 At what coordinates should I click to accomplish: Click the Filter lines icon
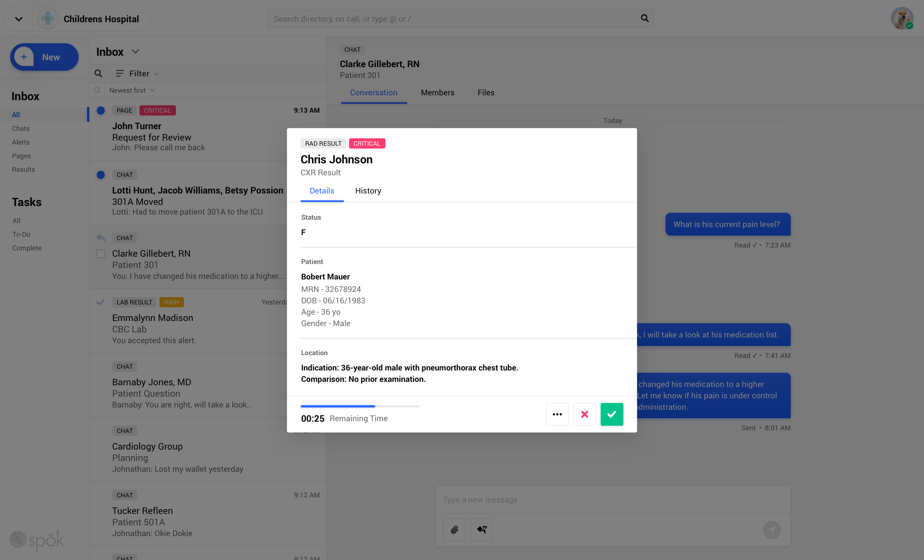pos(120,73)
